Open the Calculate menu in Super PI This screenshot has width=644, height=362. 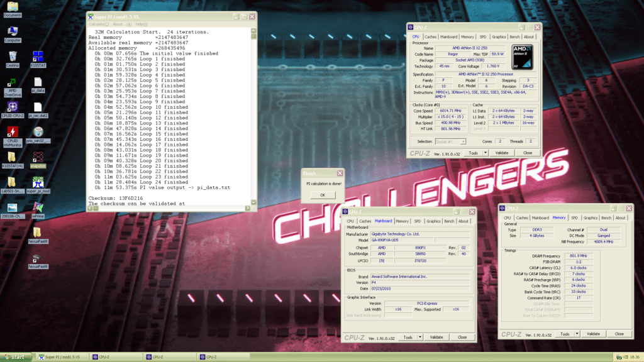pos(99,25)
